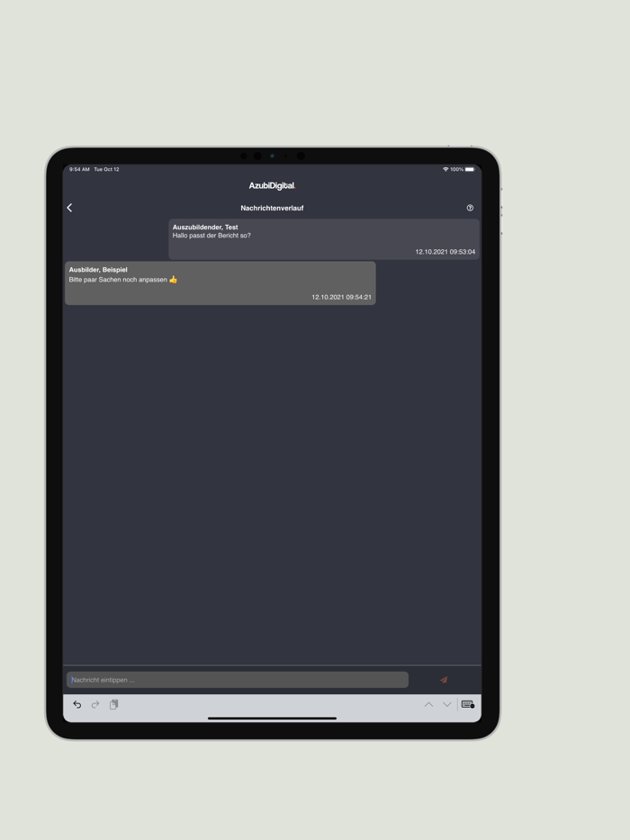Click sender name 'Ausbilder, Beispiel'
Viewport: 630px width, 840px height.
click(x=98, y=270)
